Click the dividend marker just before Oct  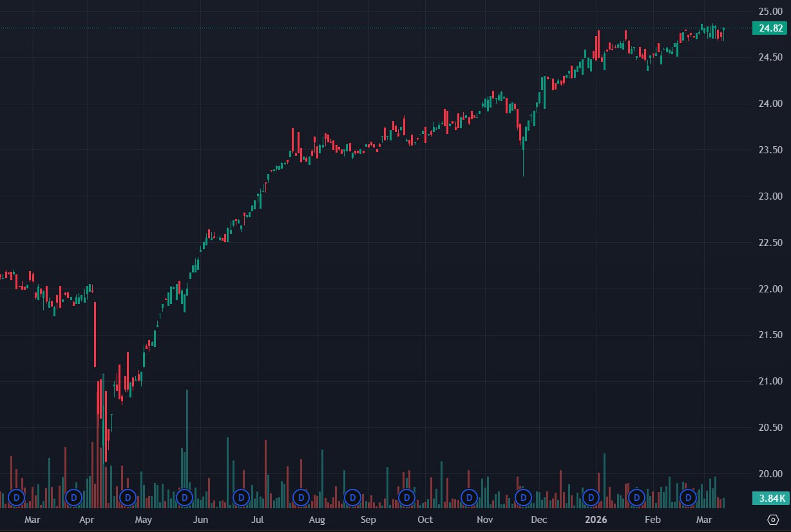(x=406, y=497)
